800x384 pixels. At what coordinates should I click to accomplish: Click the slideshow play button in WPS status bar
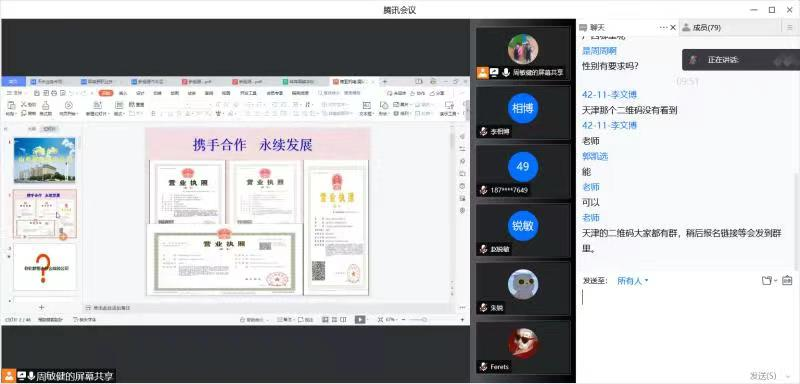coord(360,320)
